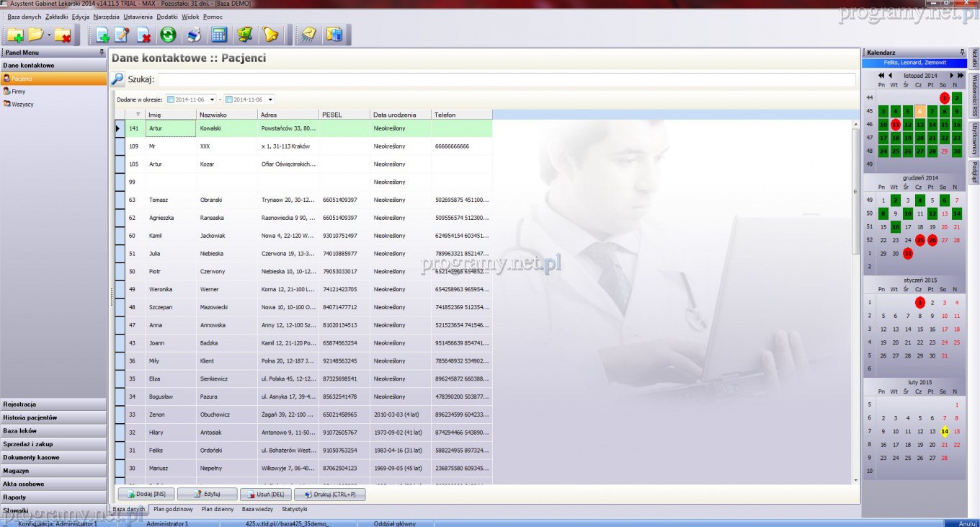Click the printer icon in toolbar
The height and width of the screenshot is (527, 980).
click(194, 35)
